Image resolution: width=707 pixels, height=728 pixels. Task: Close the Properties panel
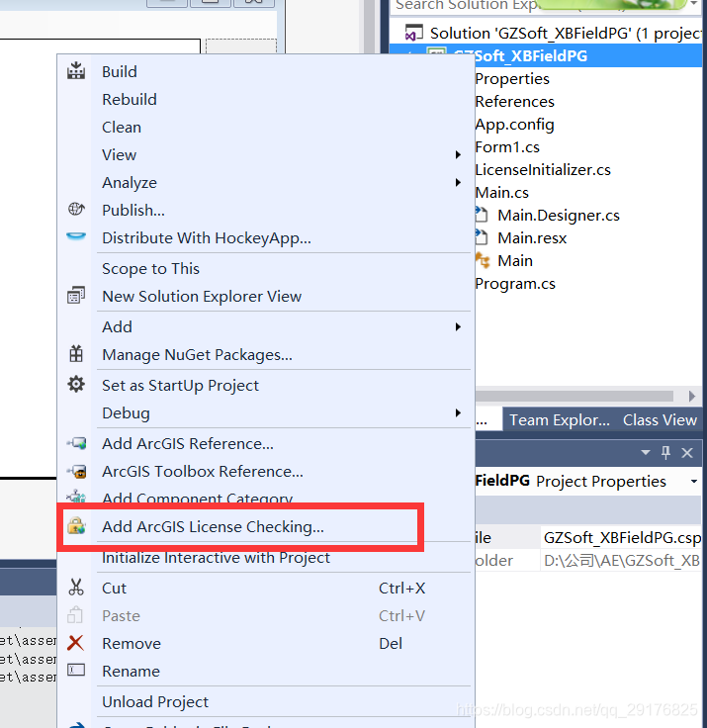pyautogui.click(x=687, y=453)
